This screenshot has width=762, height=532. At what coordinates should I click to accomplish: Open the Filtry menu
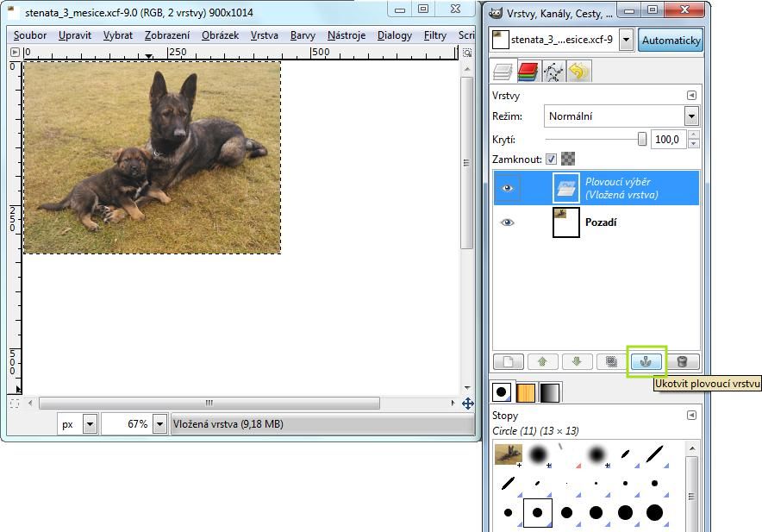(434, 35)
